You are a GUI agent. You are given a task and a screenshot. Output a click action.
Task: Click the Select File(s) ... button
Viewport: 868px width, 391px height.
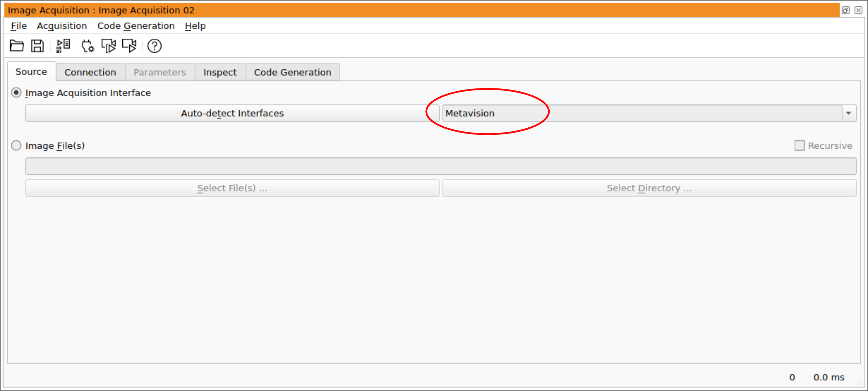click(x=232, y=188)
